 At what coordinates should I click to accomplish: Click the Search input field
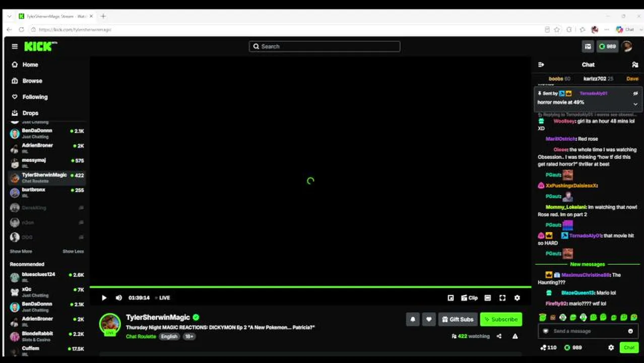coord(325,46)
